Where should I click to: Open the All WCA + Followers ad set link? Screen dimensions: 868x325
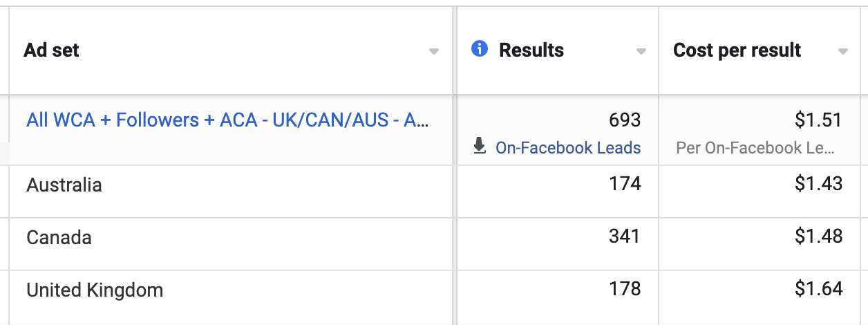pos(229,120)
